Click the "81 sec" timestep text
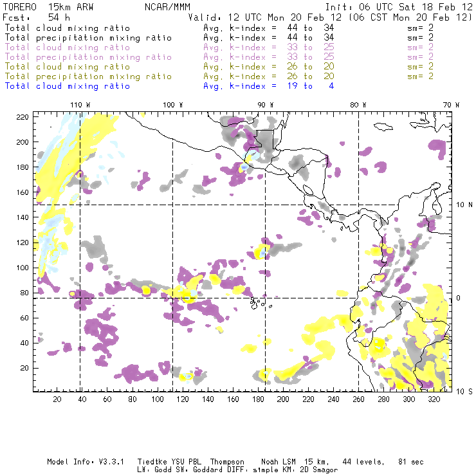This screenshot has height=476, width=476. [411, 462]
